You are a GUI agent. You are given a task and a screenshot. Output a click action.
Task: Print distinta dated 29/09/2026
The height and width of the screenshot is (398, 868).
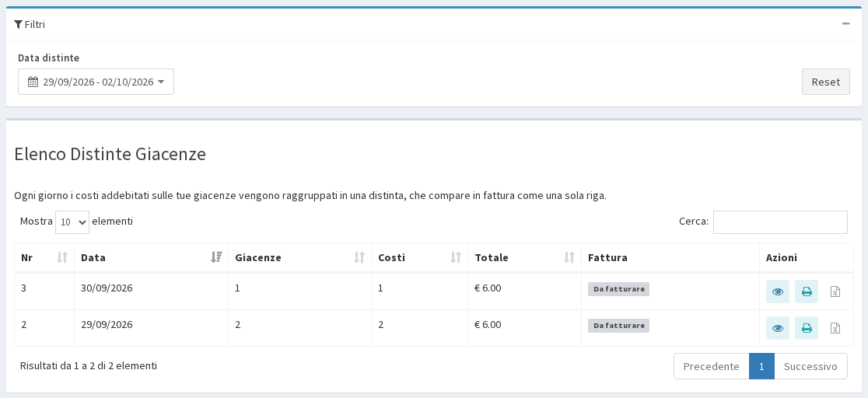click(x=806, y=328)
